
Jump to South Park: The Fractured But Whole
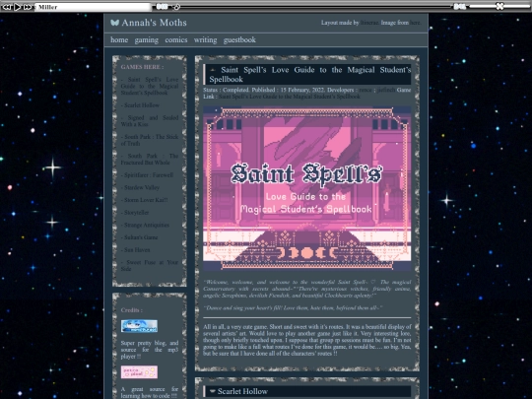[150, 160]
